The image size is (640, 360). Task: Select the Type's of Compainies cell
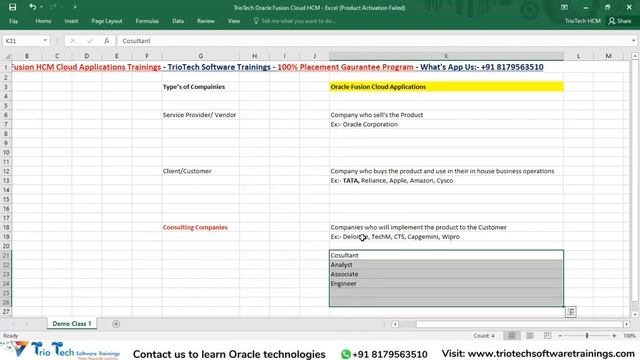(200, 87)
